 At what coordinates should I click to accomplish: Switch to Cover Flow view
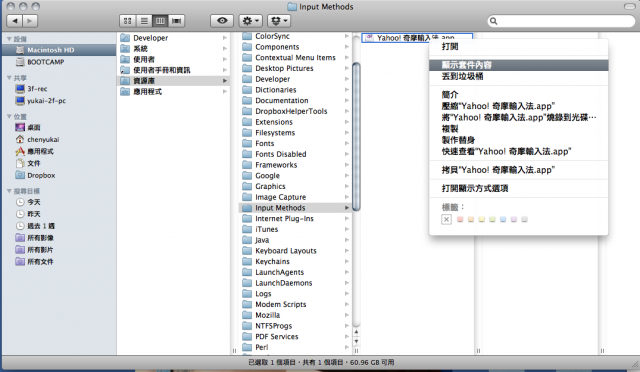point(176,20)
